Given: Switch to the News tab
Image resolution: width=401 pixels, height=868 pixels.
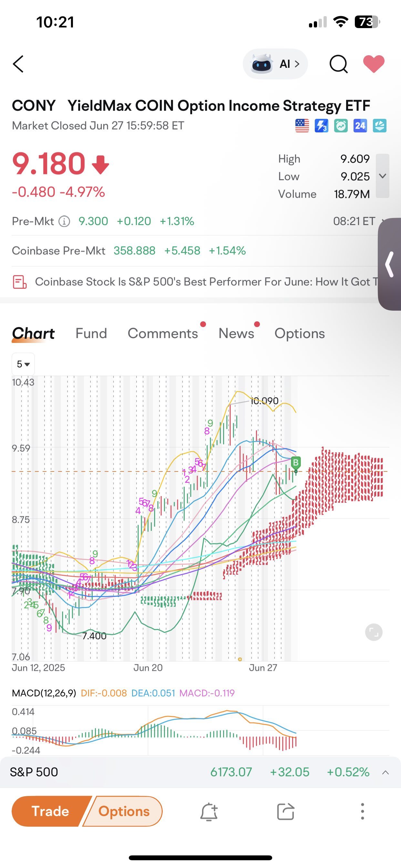Looking at the screenshot, I should 236,333.
